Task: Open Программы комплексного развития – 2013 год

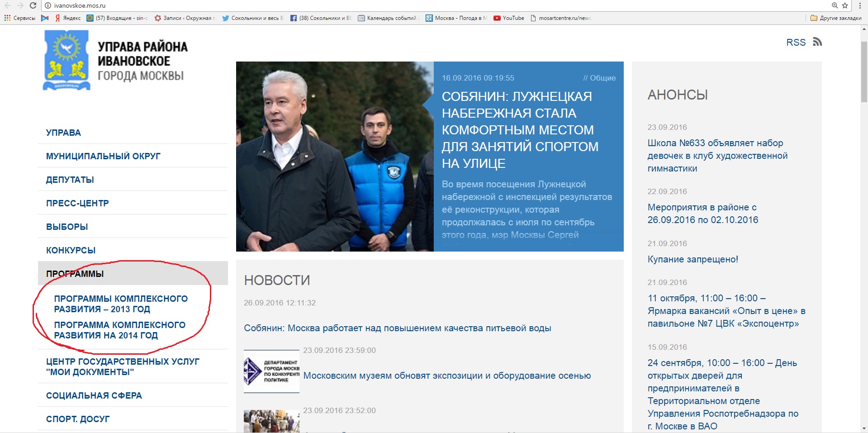Action: (x=121, y=304)
